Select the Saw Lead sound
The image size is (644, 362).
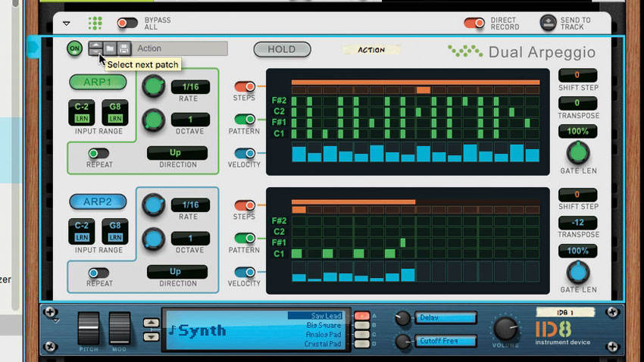(x=314, y=316)
